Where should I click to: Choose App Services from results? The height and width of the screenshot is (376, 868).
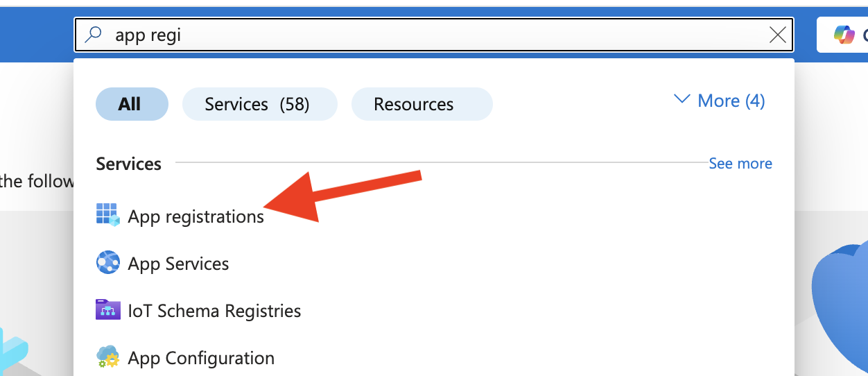(x=178, y=264)
